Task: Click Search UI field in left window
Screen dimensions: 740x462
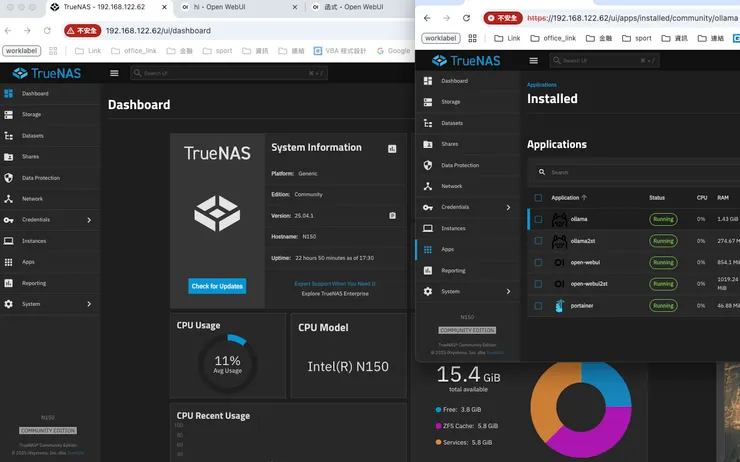Action: [228, 73]
